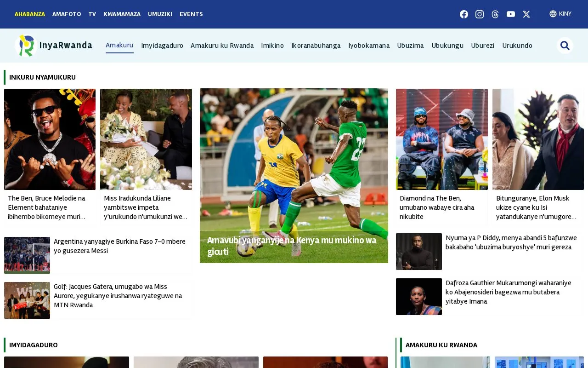The height and width of the screenshot is (368, 588).
Task: Open the Facebook social icon
Action: [x=464, y=14]
